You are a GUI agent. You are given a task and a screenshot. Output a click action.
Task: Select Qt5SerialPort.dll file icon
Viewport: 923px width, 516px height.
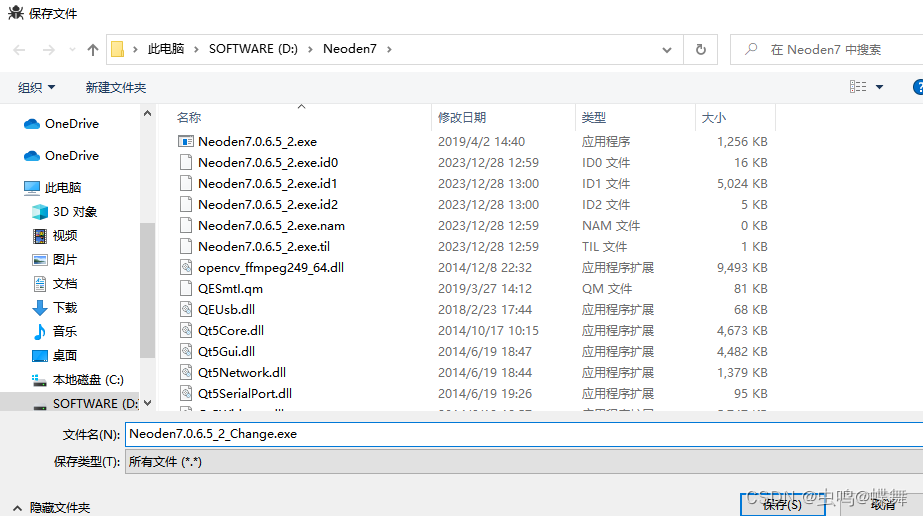(186, 394)
